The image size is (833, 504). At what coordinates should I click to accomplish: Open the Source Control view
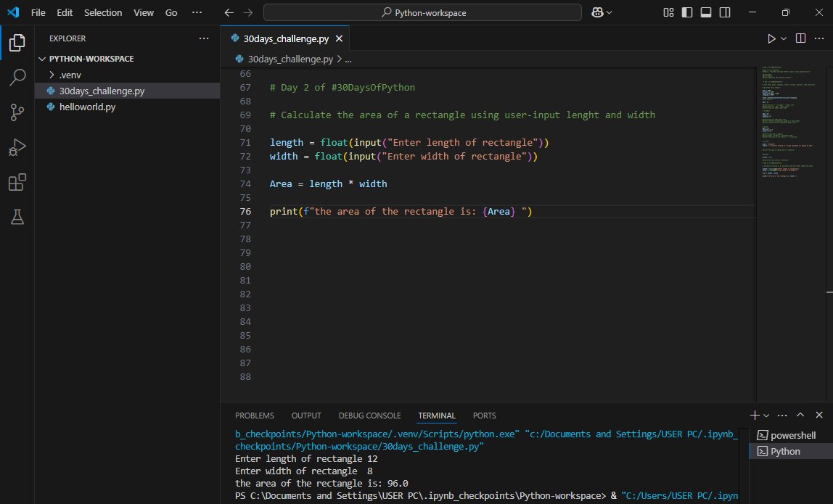coord(17,112)
